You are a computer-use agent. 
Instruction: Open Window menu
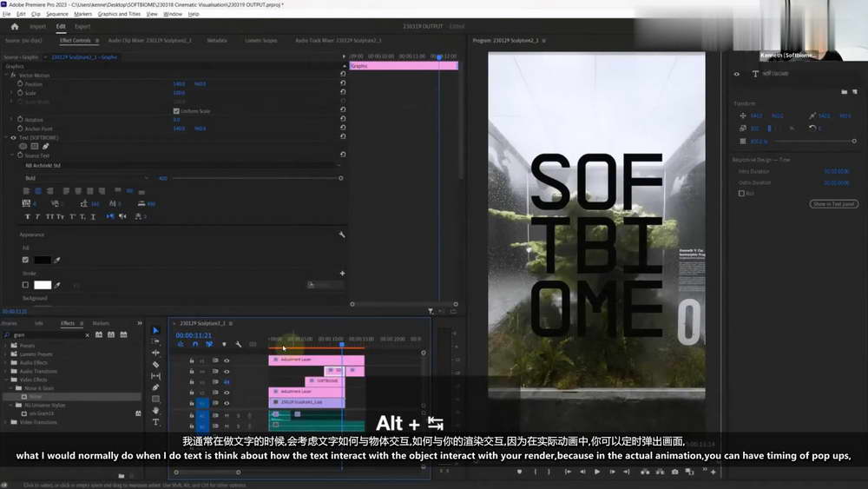[x=173, y=14]
